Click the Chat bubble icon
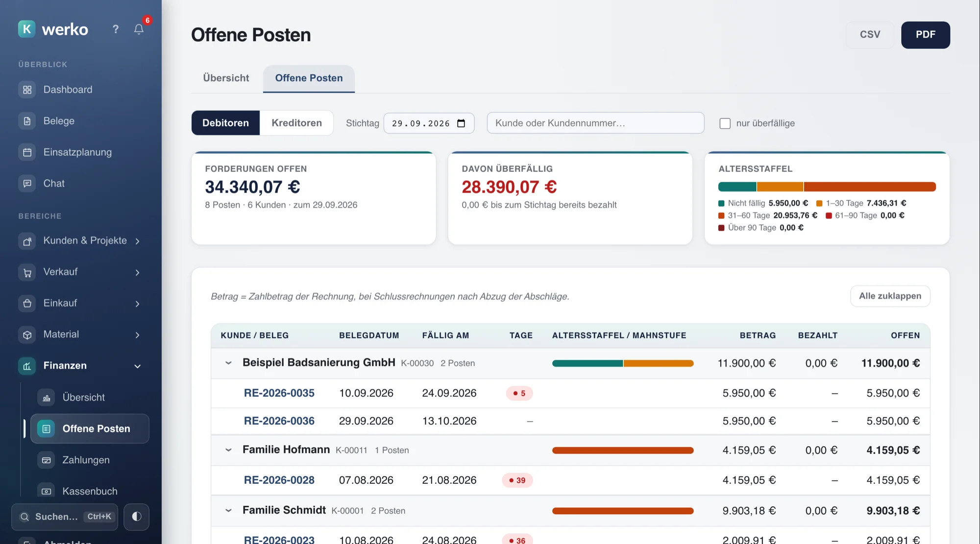The height and width of the screenshot is (544, 980). click(27, 184)
